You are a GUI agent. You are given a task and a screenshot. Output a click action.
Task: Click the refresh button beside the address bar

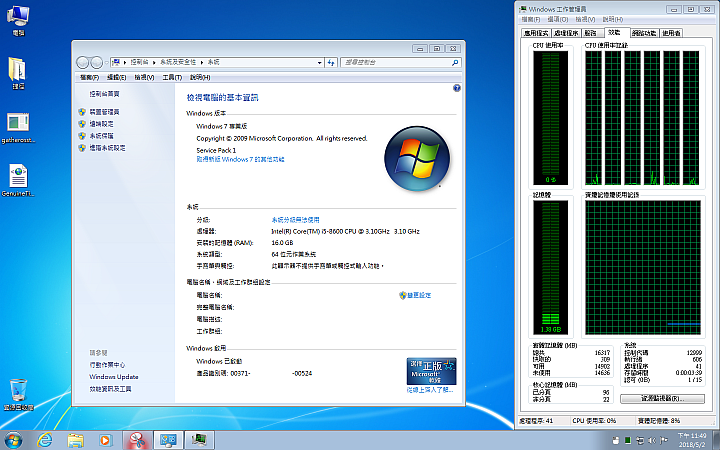tap(331, 62)
